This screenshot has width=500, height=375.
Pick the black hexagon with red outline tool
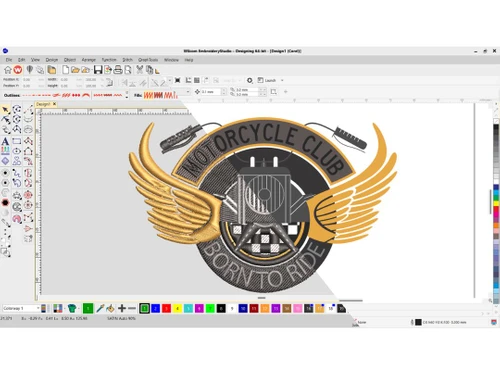coord(5,203)
